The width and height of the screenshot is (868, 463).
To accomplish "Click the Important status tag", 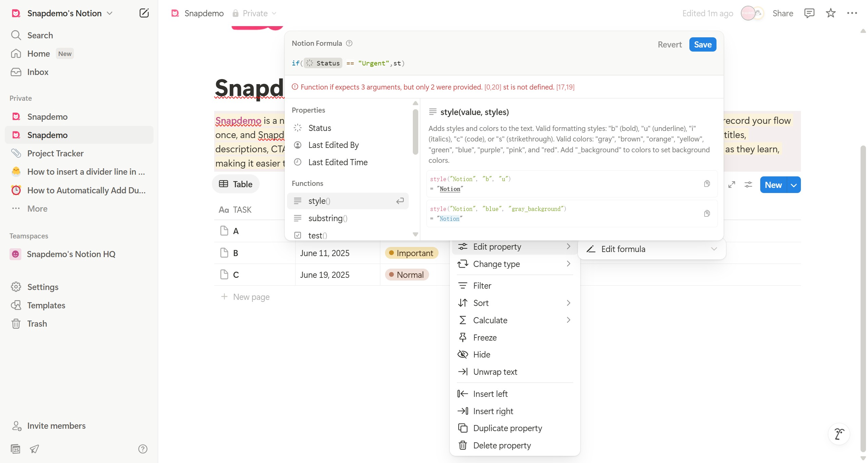I will (x=411, y=253).
